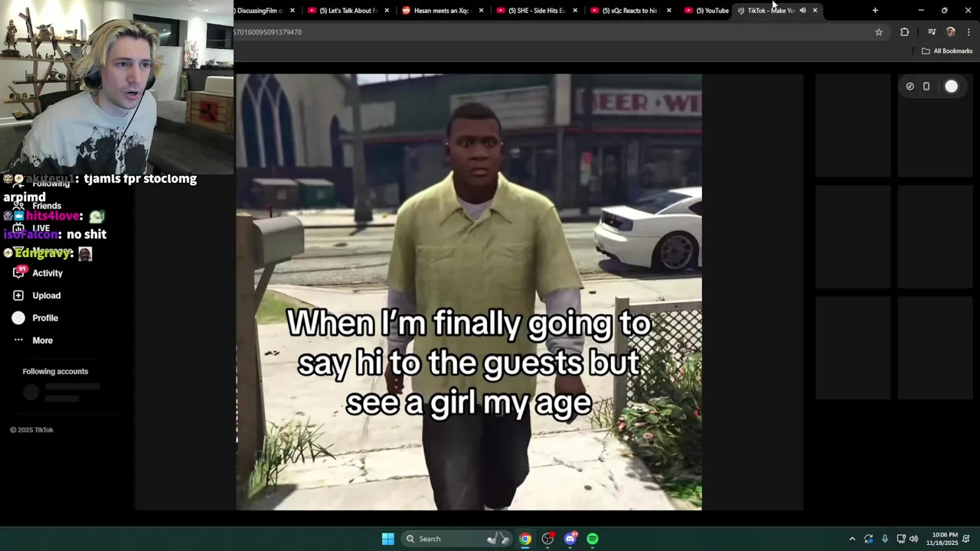Viewport: 980px width, 551px height.
Task: Open the OBS app from taskbar
Action: (547, 539)
